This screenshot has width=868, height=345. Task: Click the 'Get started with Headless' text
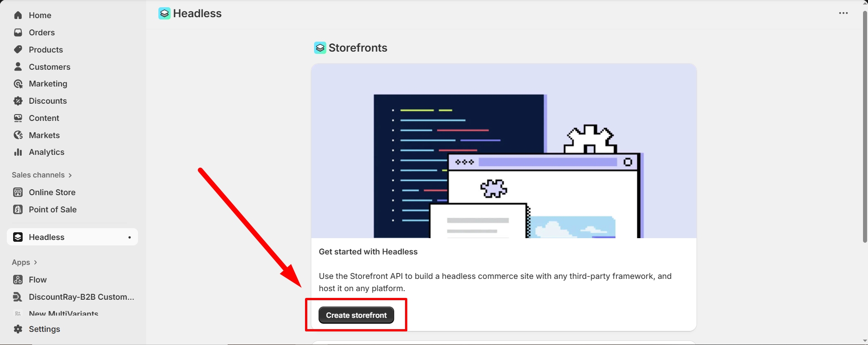coord(368,252)
